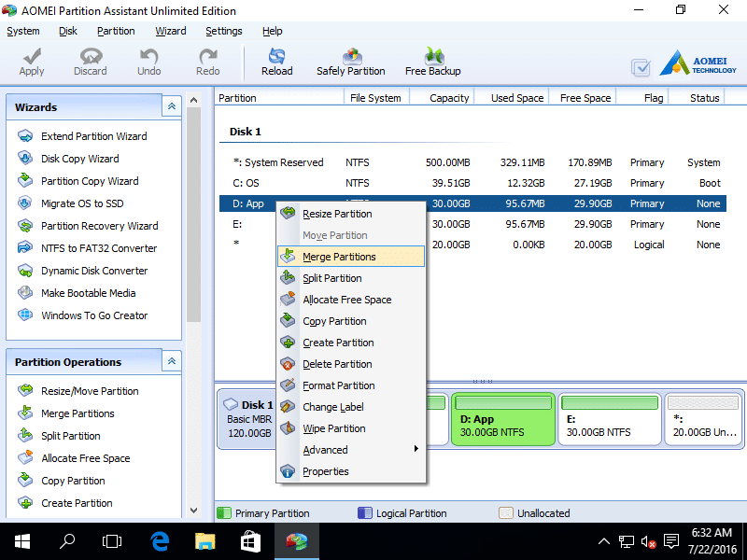Select the E: partition row in list

pos(472,224)
